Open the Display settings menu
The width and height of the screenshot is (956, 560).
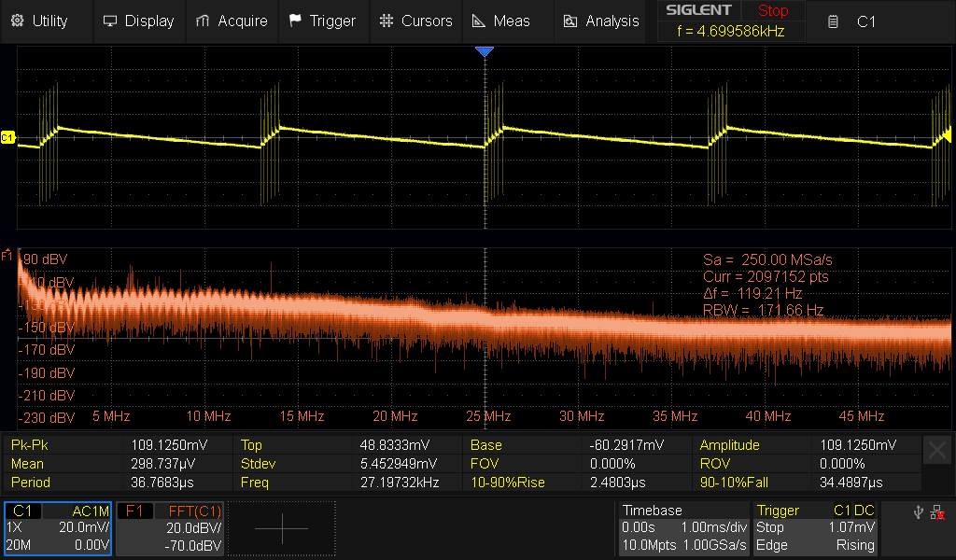point(138,21)
